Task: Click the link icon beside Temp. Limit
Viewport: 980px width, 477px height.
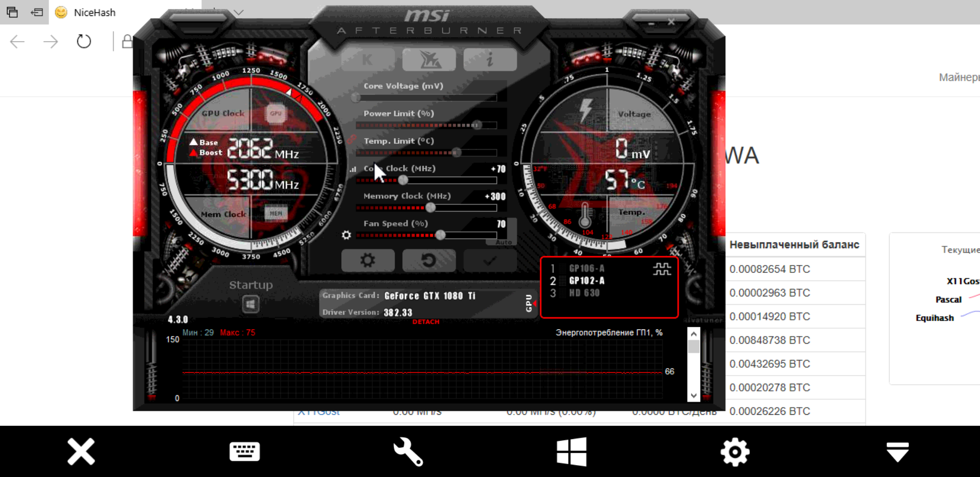Action: (351, 140)
